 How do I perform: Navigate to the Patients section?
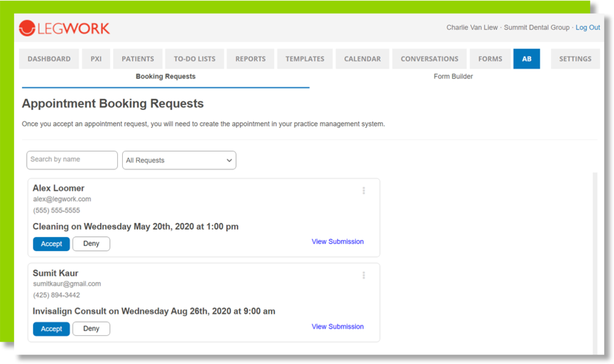[x=137, y=58]
